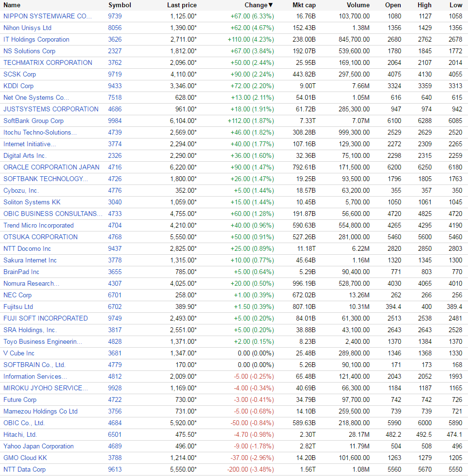Open OTSUKA CORPORATION link
Viewport: 468px width, 476px height.
click(40, 237)
